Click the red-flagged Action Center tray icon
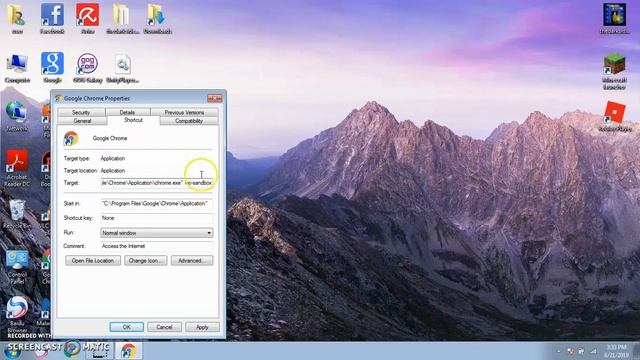 click(x=570, y=351)
